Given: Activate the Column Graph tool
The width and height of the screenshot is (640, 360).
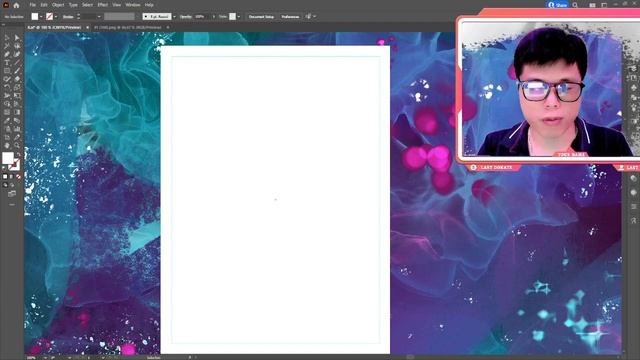Looking at the screenshot, I should 17,129.
